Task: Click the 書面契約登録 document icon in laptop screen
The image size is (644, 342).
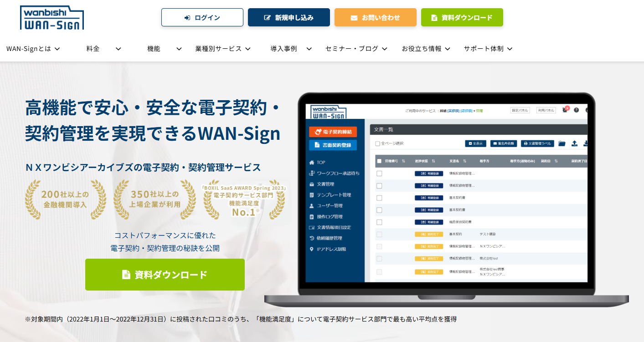Action: tap(317, 145)
